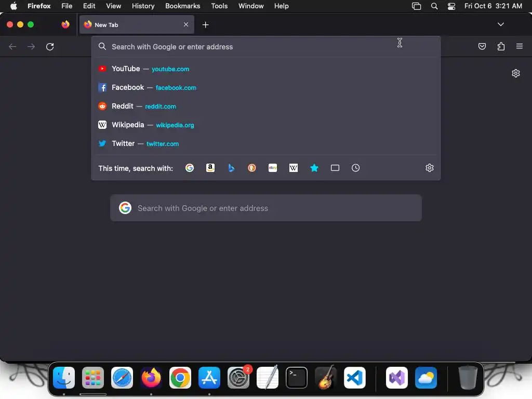Open the Firefox application menu
The width and height of the screenshot is (532, 399).
tap(39, 6)
